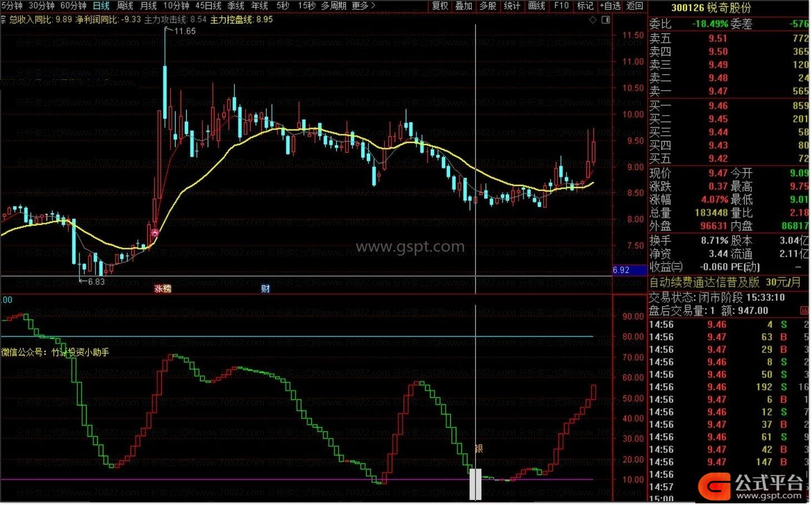This screenshot has width=812, height=505.
Task: Click the 涨榜 marker below candlesticks
Action: [x=163, y=289]
